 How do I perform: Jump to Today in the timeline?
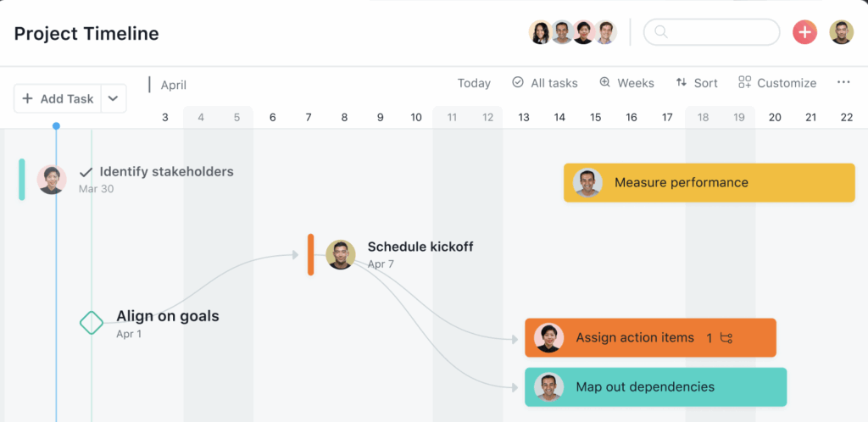point(474,83)
